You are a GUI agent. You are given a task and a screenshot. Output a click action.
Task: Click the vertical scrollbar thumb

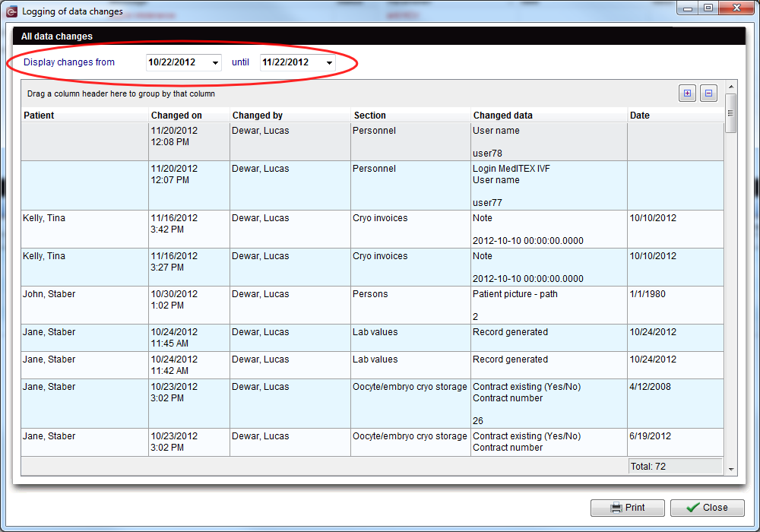point(731,113)
